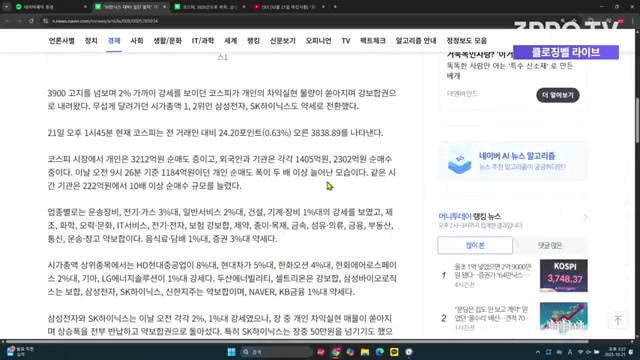Expand the browser tab search dropdown

pos(7,7)
